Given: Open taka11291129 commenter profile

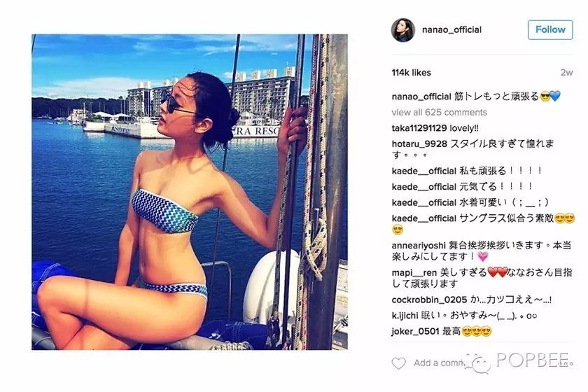Looking at the screenshot, I should click(419, 128).
